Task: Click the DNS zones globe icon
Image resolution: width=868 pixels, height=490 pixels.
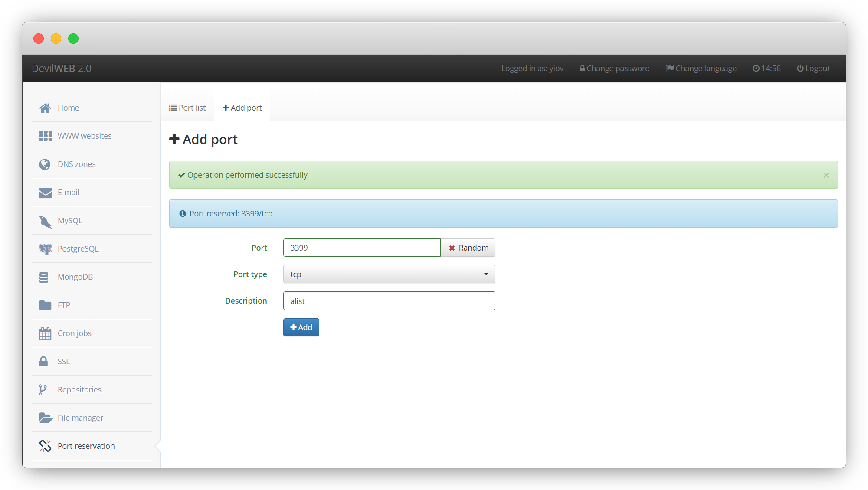Action: point(45,164)
